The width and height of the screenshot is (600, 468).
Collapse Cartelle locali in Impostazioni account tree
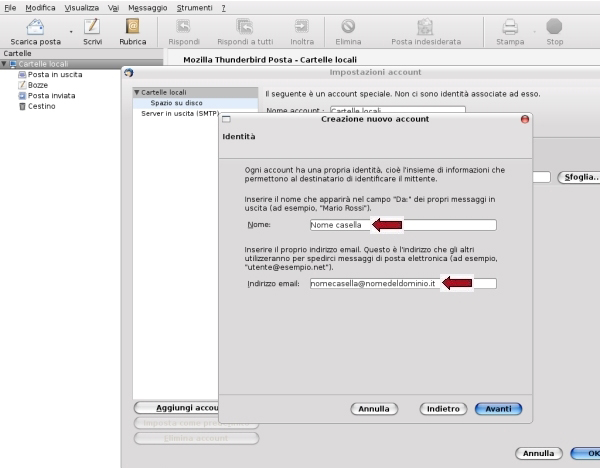[x=137, y=92]
